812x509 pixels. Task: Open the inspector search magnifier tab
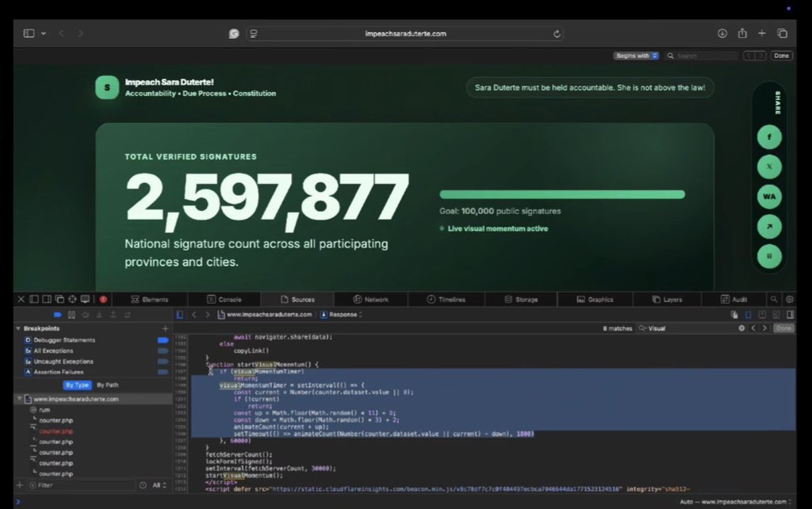774,299
